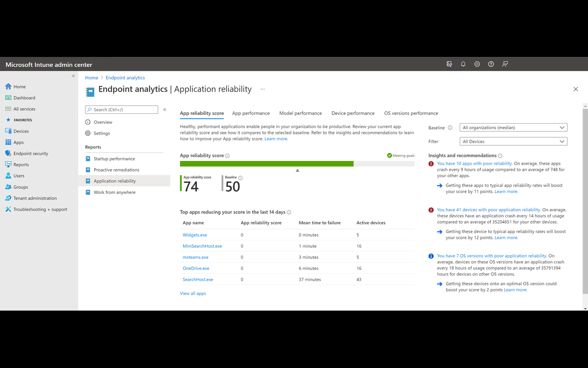
Task: Click the App reliability score column header
Action: tap(261, 223)
